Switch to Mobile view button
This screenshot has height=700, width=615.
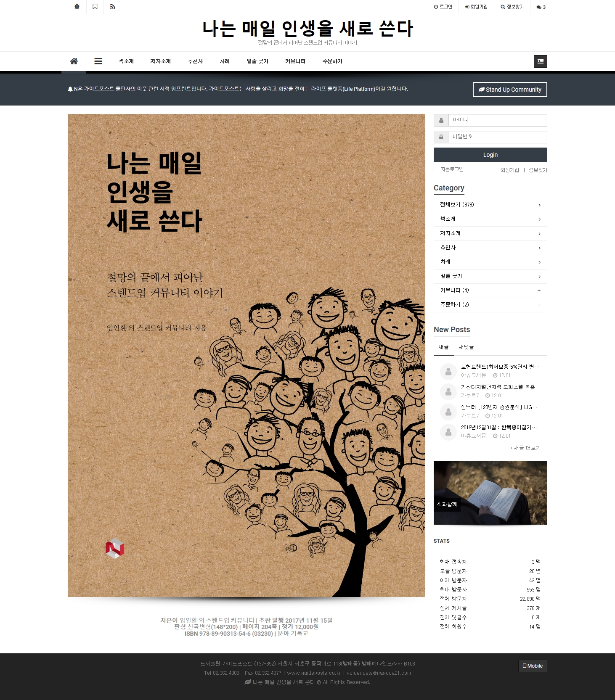pyautogui.click(x=532, y=666)
